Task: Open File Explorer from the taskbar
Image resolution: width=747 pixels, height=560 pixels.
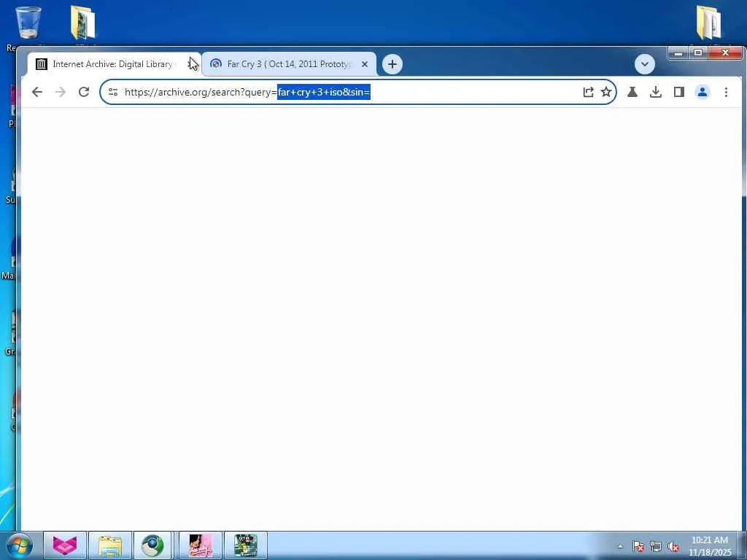Action: (109, 545)
